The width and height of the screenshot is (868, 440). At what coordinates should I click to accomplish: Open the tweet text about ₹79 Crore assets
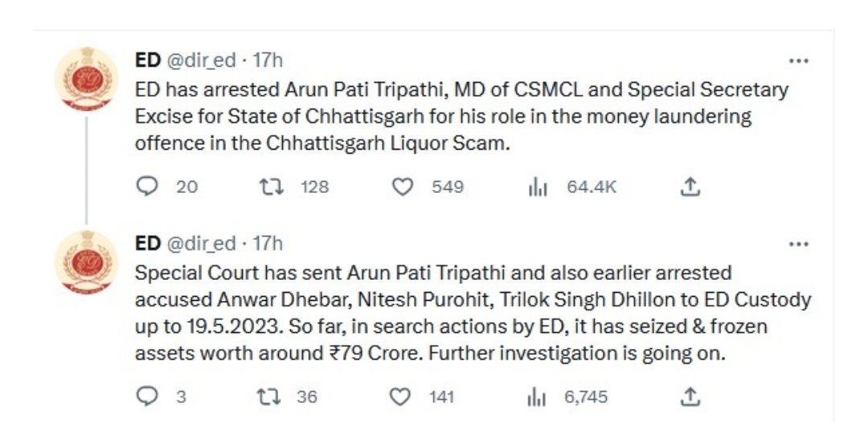coord(473,313)
